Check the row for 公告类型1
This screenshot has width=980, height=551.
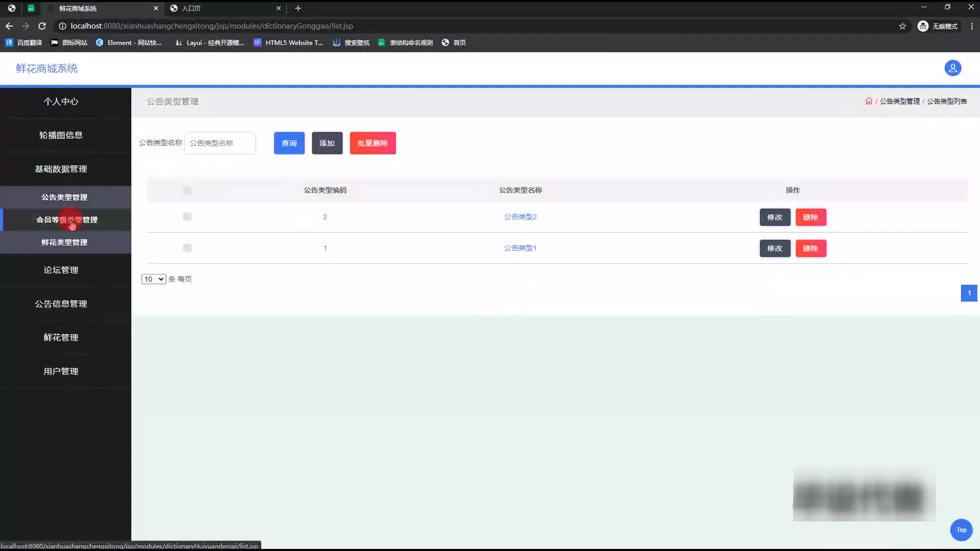[187, 248]
